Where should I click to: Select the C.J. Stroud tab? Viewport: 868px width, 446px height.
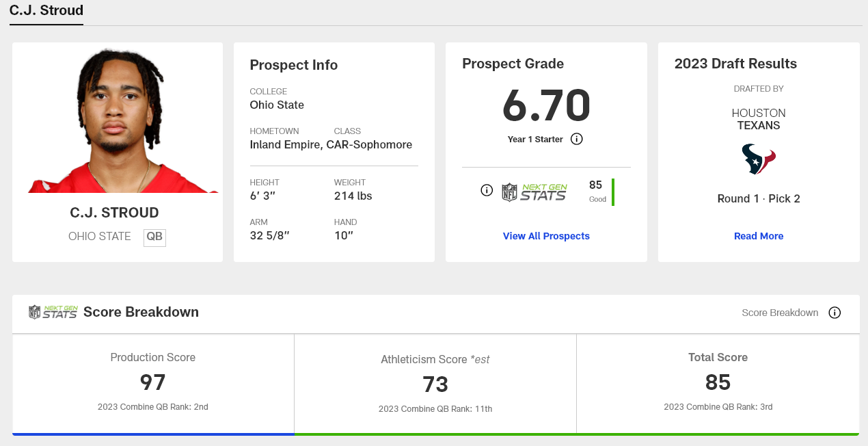pyautogui.click(x=46, y=11)
